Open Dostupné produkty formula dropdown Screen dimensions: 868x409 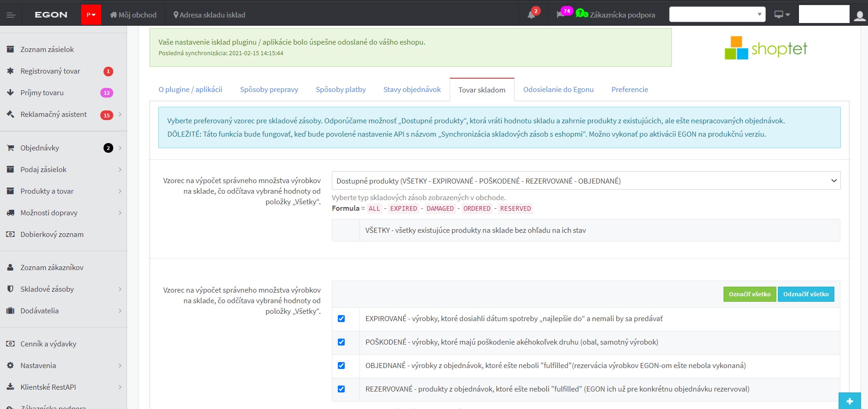pos(586,181)
